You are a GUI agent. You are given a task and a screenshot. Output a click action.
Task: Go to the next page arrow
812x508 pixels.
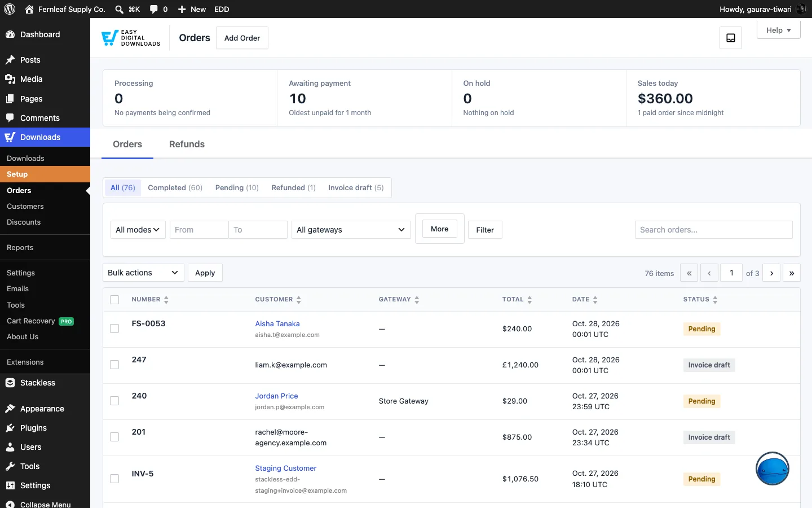771,273
